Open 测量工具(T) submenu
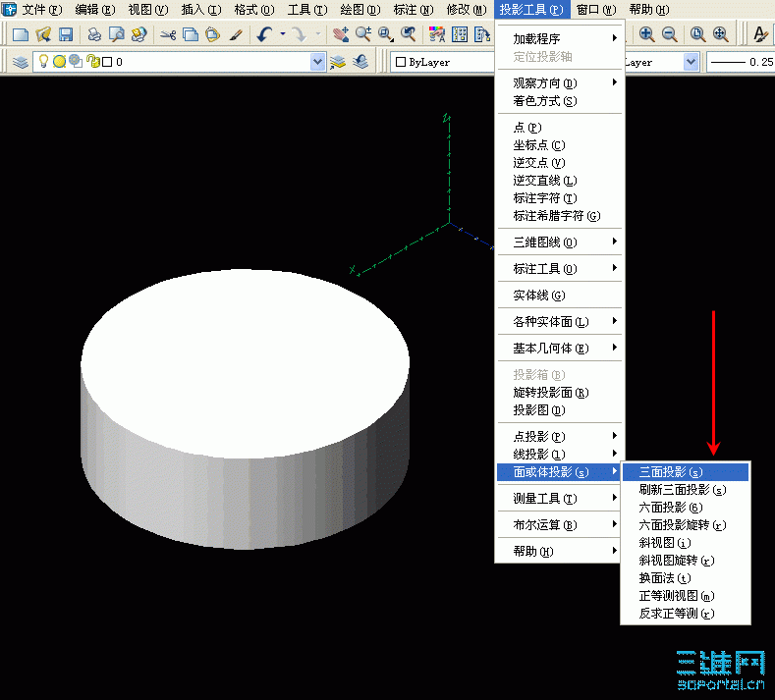775x700 pixels. 560,498
